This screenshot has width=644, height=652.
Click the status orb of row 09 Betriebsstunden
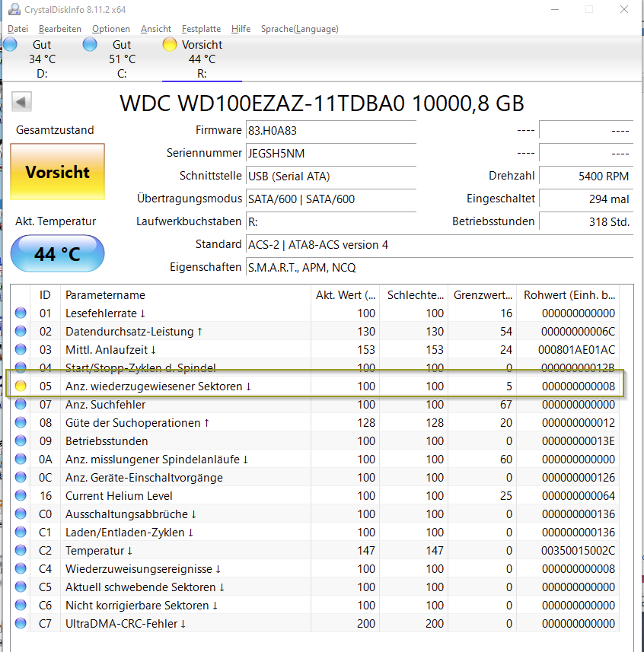[x=21, y=440]
